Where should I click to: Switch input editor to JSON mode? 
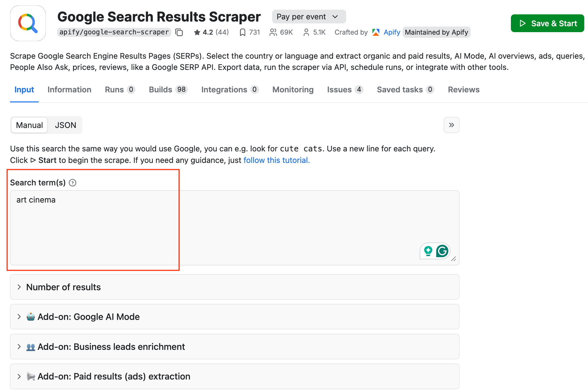(x=65, y=125)
